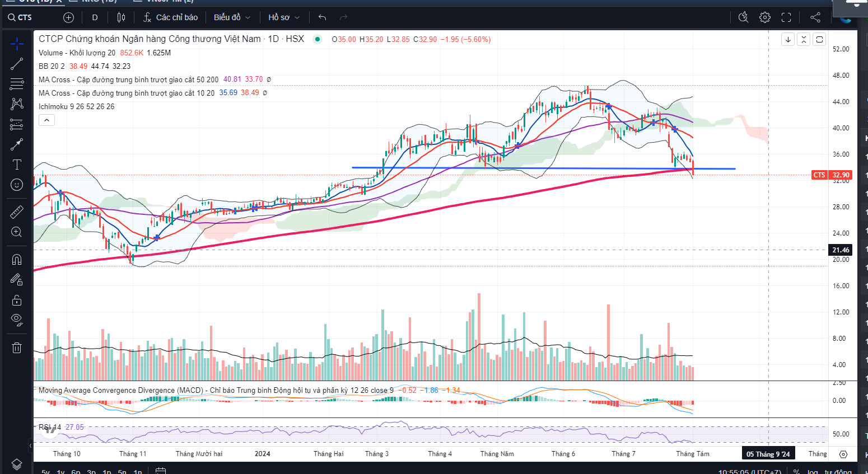
Task: Open the Fibonacci and Gann tools
Action: point(17,84)
